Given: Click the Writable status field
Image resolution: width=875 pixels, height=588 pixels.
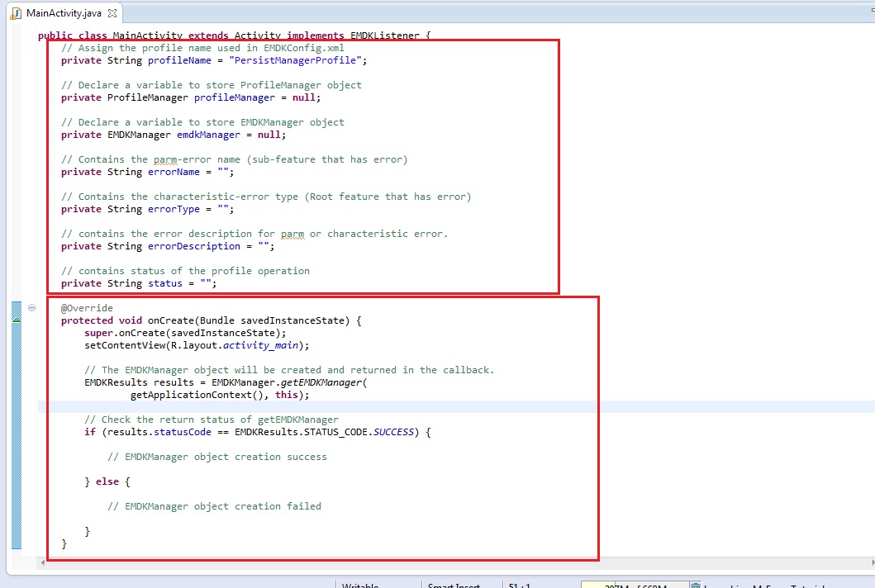Looking at the screenshot, I should click(360, 586).
